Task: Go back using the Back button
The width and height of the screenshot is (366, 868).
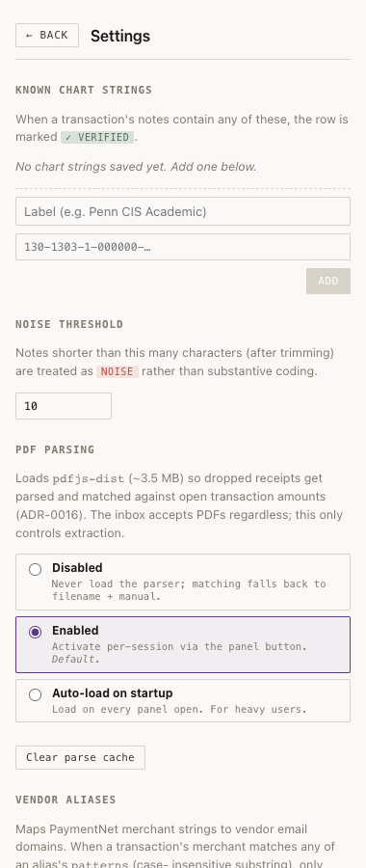Action: click(x=47, y=36)
